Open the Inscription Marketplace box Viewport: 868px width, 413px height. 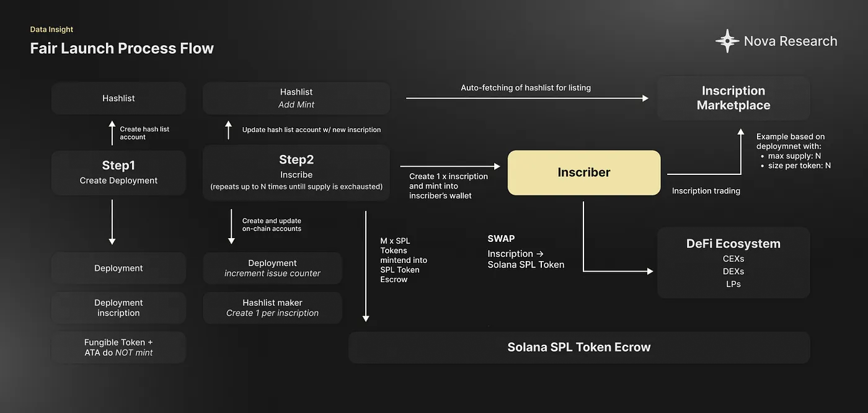coord(733,98)
